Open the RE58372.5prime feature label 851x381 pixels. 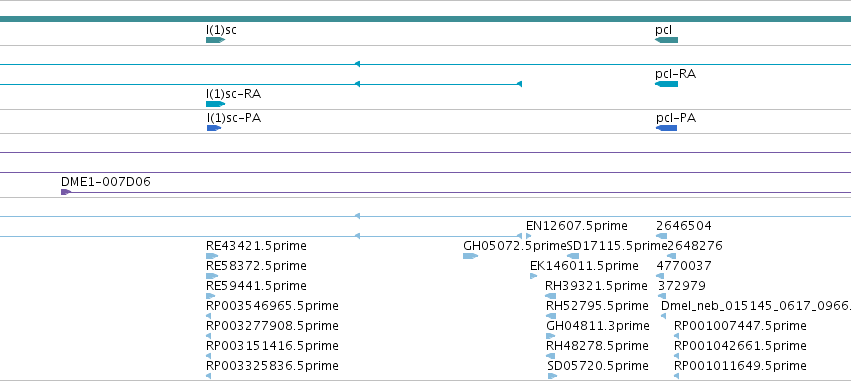coord(256,265)
